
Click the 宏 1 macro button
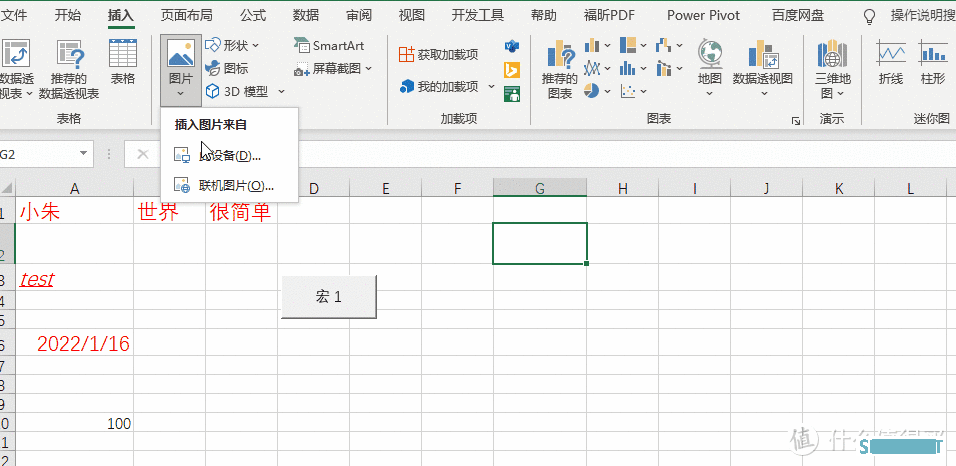329,297
